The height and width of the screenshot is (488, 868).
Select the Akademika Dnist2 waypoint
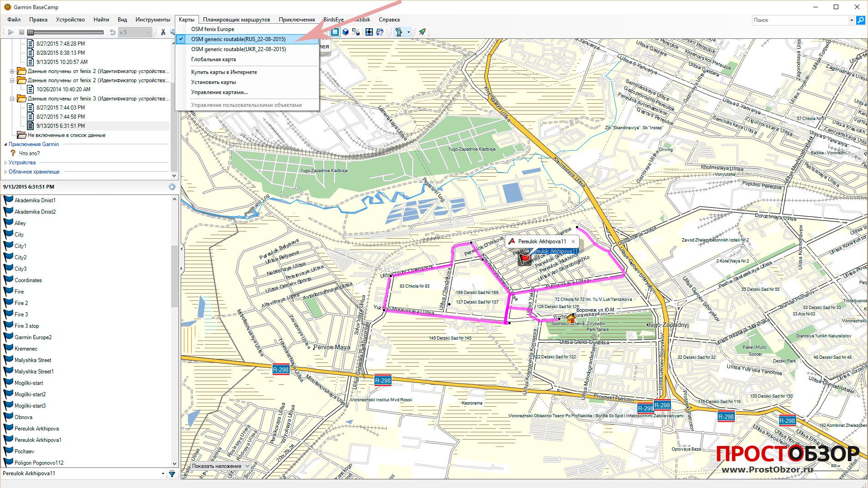coord(35,212)
